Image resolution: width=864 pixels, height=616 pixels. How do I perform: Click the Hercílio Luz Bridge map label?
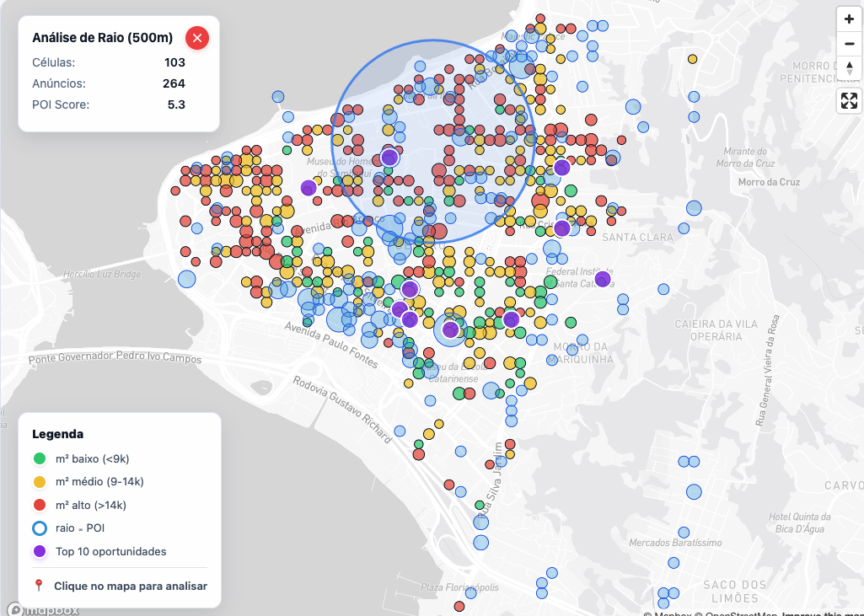[x=103, y=274]
